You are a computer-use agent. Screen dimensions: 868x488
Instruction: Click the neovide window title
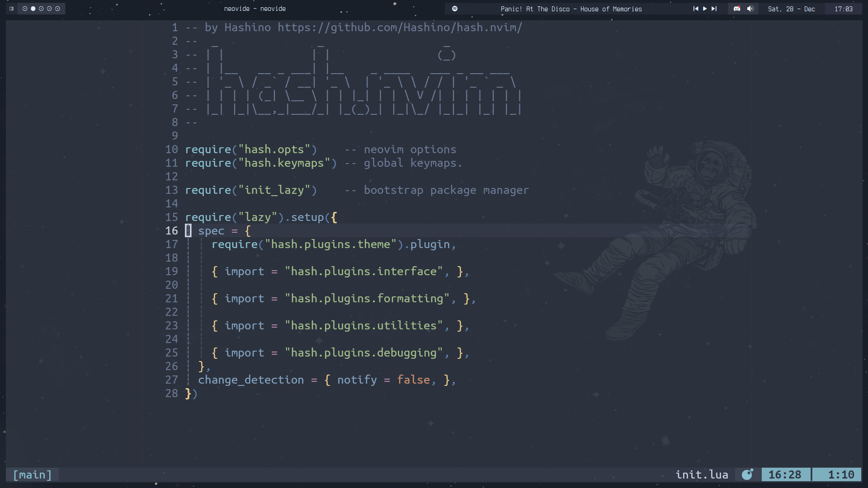(255, 9)
